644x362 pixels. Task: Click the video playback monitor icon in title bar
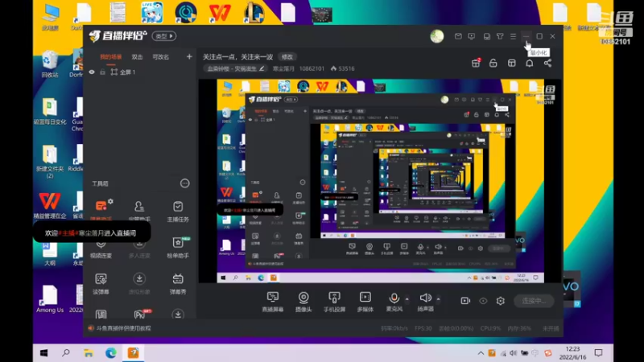point(471,36)
